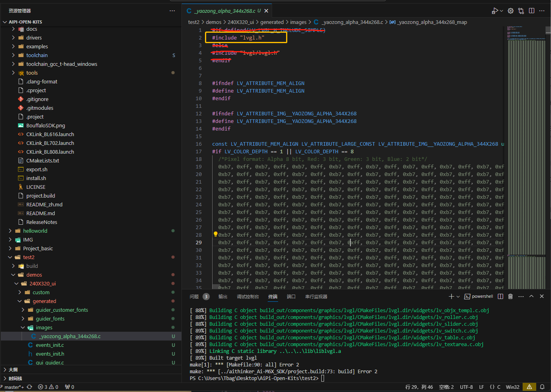Viewport: 551px width, 392px height.
Task: Kill the terminal with trash icon
Action: 510,297
